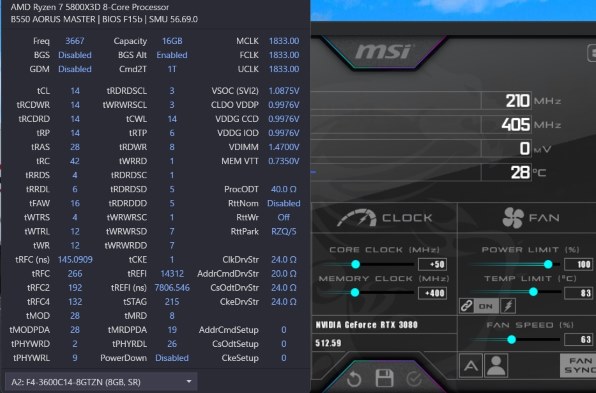Viewport: 596px width, 393px height.
Task: Open the memory module A2 dropdown
Action: [101, 382]
